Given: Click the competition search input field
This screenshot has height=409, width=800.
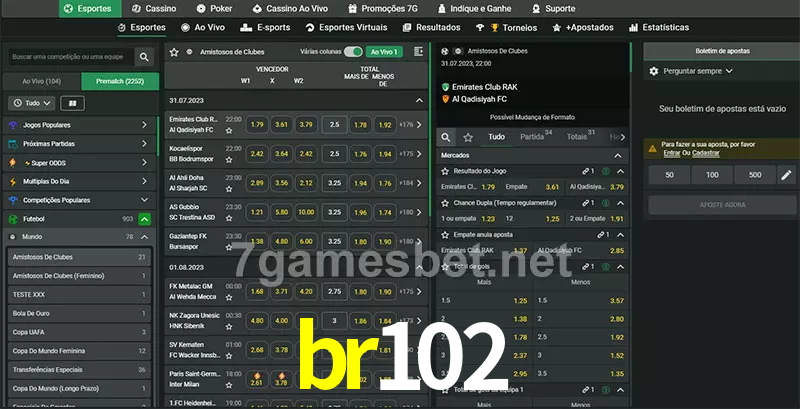Looking at the screenshot, I should pos(68,58).
